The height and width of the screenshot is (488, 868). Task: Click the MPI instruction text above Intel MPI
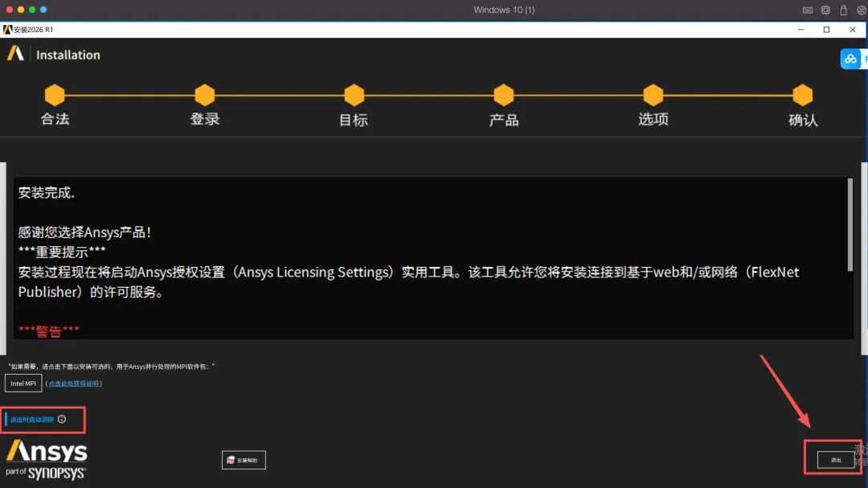tap(111, 366)
